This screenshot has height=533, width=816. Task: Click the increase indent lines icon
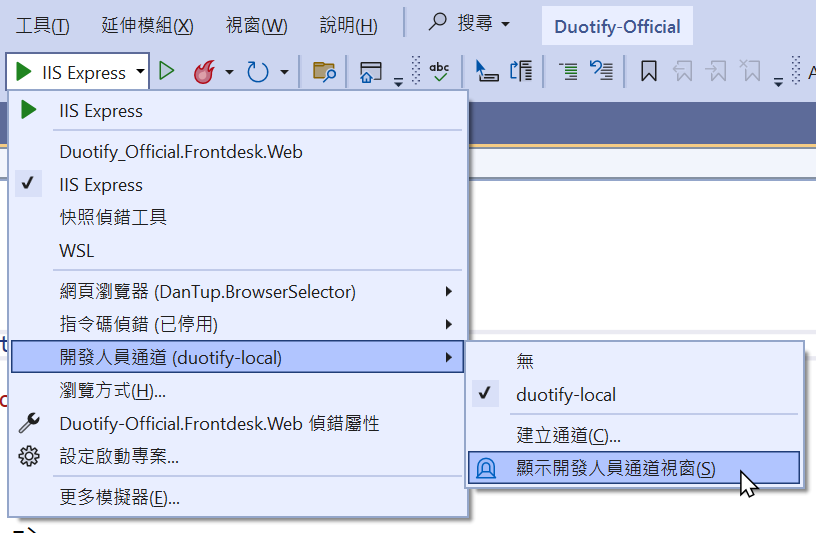[x=568, y=71]
